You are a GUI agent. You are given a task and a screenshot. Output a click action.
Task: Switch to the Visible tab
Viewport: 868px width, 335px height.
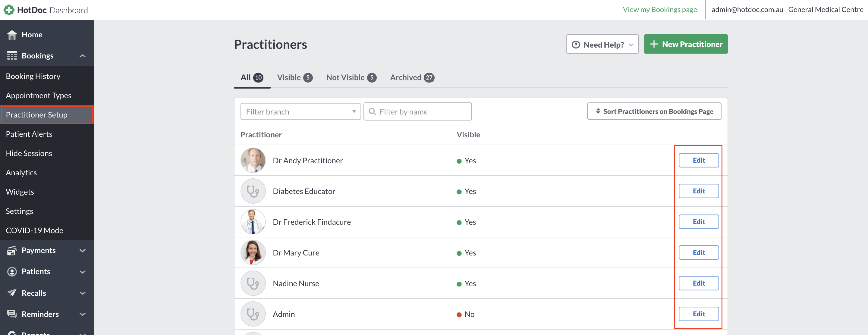[295, 78]
